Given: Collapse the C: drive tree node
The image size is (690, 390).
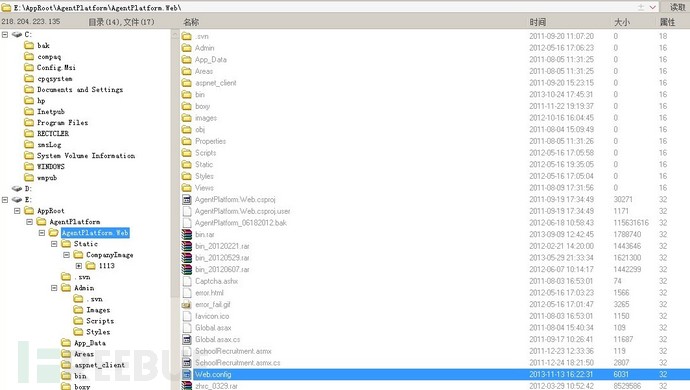Looking at the screenshot, I should (x=5, y=34).
